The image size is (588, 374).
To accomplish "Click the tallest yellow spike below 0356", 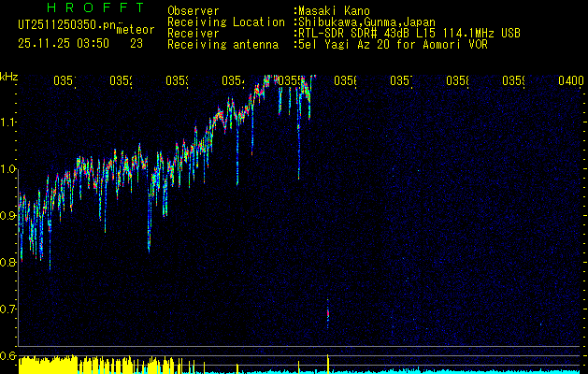I will click(x=328, y=364).
